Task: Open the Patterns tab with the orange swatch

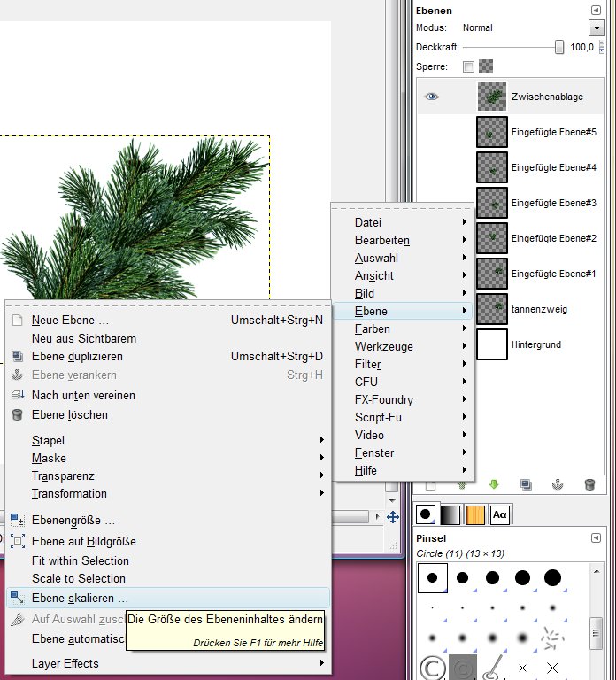Action: click(x=474, y=514)
